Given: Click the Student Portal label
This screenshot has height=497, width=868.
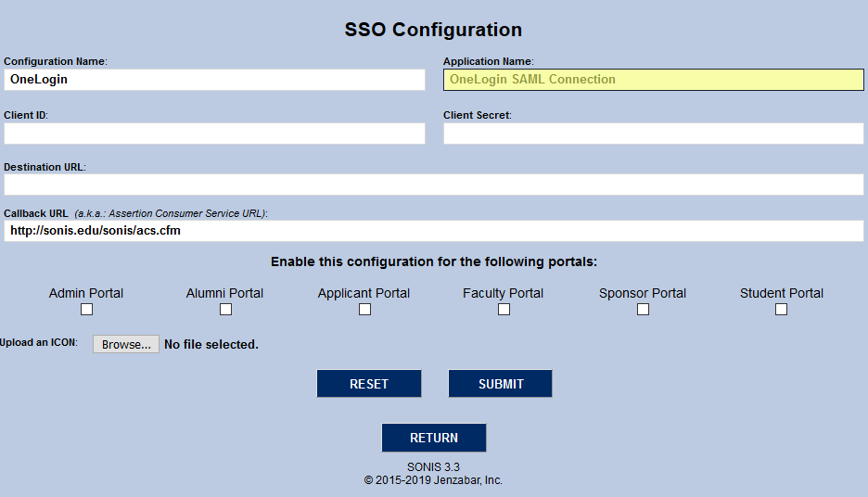Looking at the screenshot, I should tap(782, 293).
